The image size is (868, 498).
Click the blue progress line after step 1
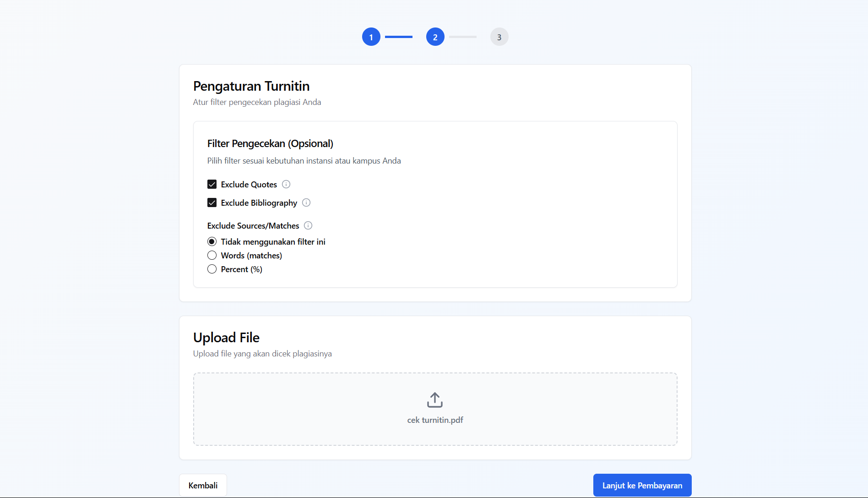pos(398,37)
